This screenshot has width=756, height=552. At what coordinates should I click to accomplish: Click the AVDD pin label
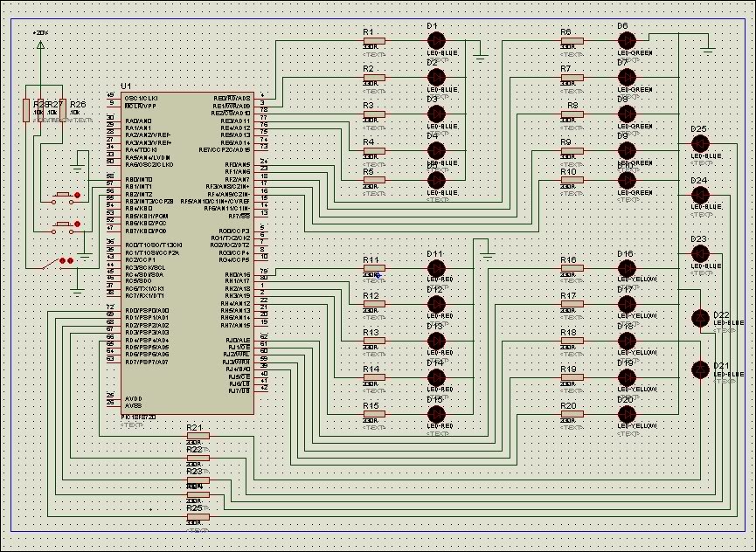(133, 399)
